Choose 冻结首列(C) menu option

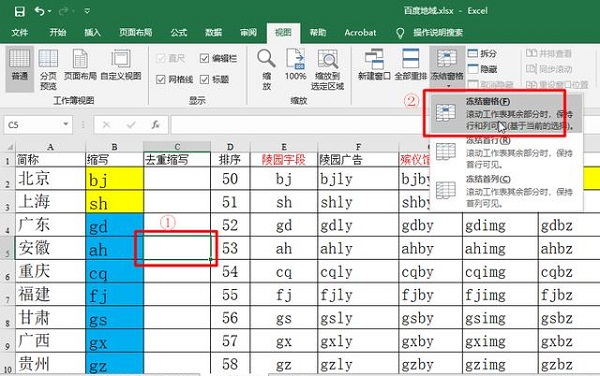coord(506,190)
